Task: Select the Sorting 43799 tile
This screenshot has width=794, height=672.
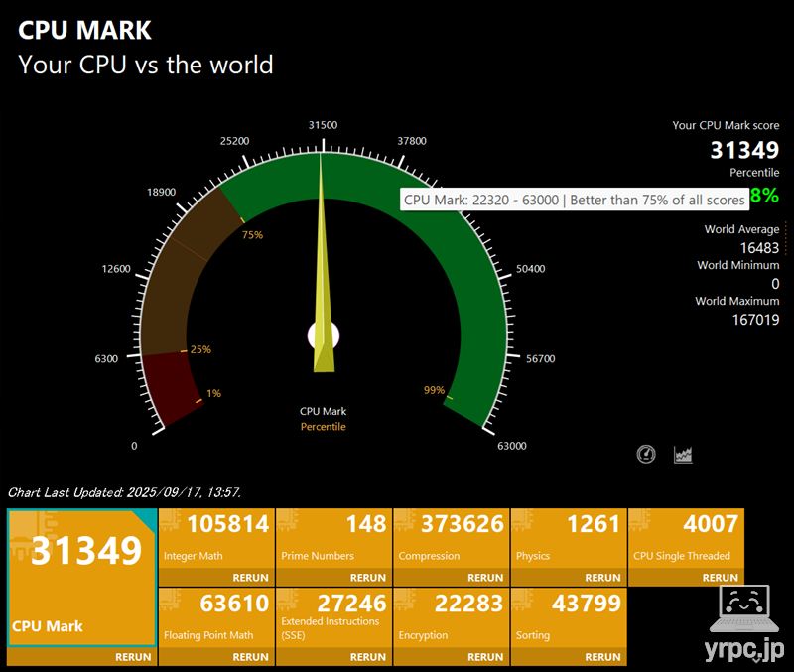Action: pyautogui.click(x=569, y=617)
